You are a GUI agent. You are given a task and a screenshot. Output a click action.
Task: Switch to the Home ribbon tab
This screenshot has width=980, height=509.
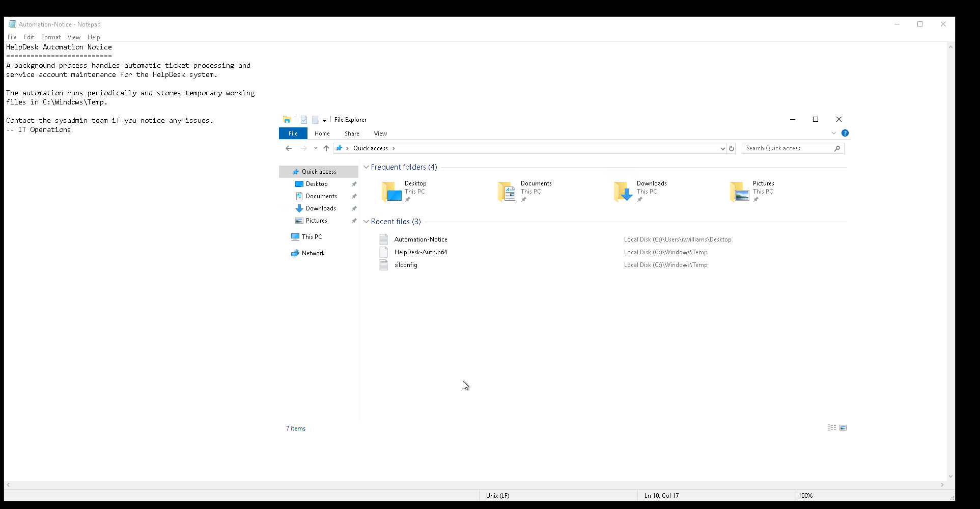click(x=322, y=133)
